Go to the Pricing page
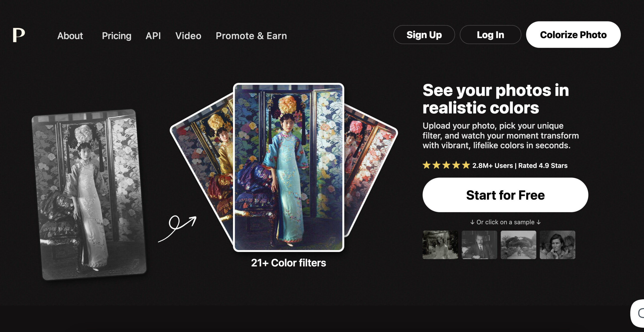Viewport: 644px width, 332px height. click(116, 36)
